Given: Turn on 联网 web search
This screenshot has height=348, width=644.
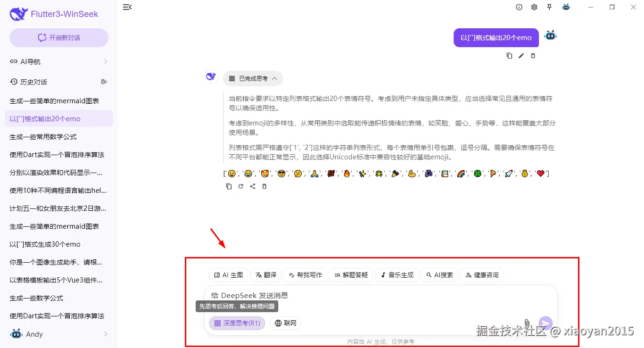Looking at the screenshot, I should point(285,323).
